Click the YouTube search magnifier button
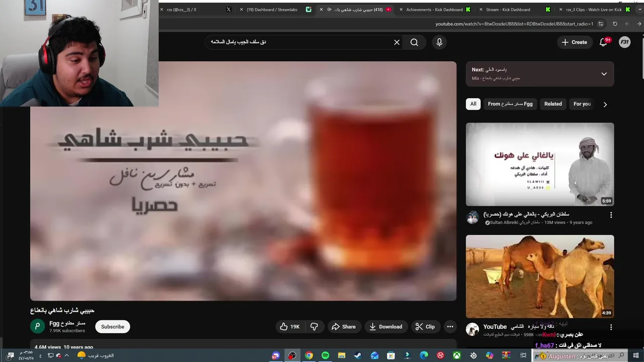The height and width of the screenshot is (362, 644). point(414,42)
